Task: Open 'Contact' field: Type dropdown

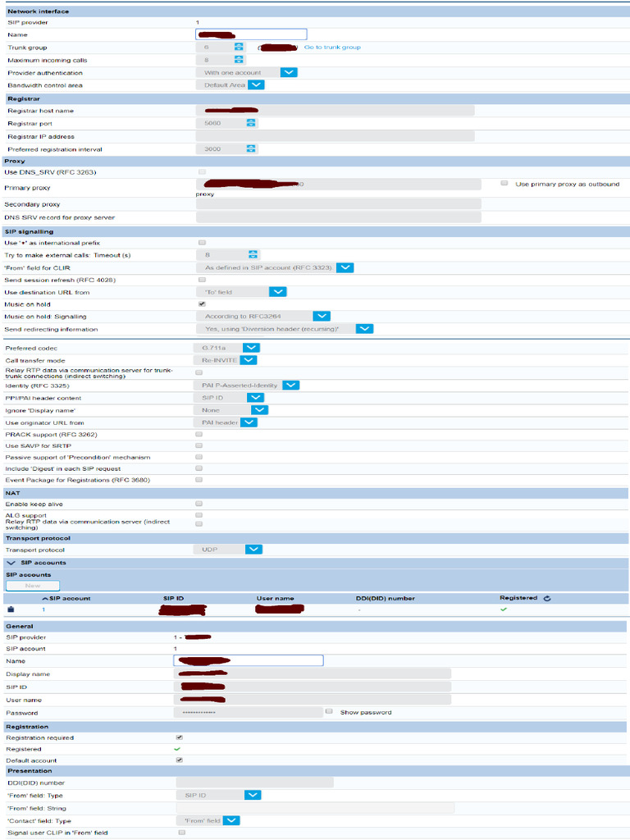Action: point(231,820)
